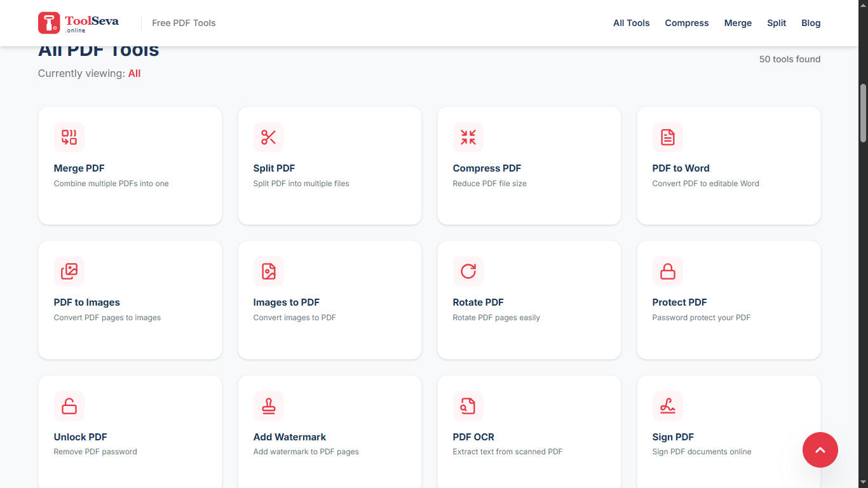The height and width of the screenshot is (488, 868).
Task: Click the Compress PDF arrows icon
Action: pyautogui.click(x=468, y=137)
